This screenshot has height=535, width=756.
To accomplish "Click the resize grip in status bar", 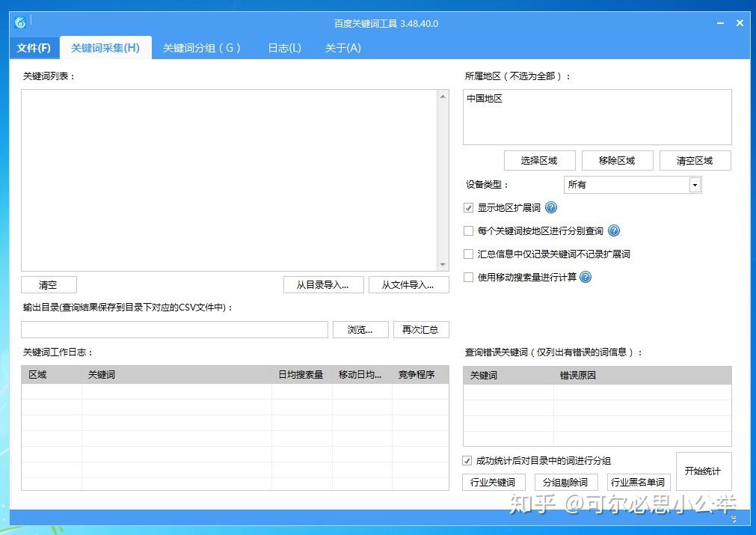I will click(734, 519).
